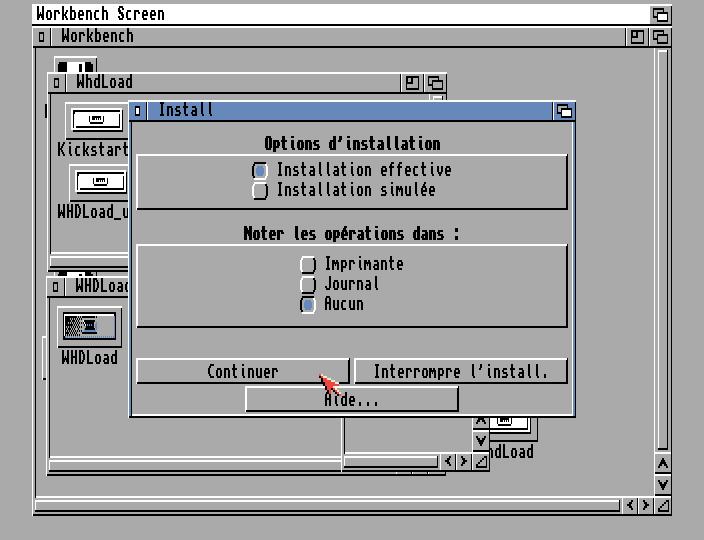
Task: Click Interrompre l'install. button
Action: pos(461,371)
